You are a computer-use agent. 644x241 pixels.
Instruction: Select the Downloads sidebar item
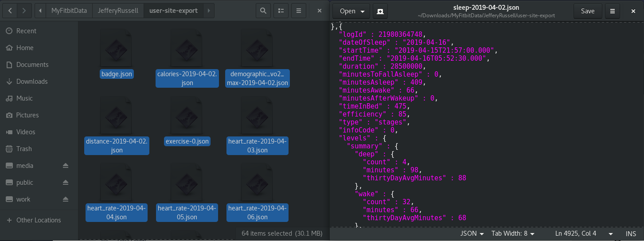(32, 82)
